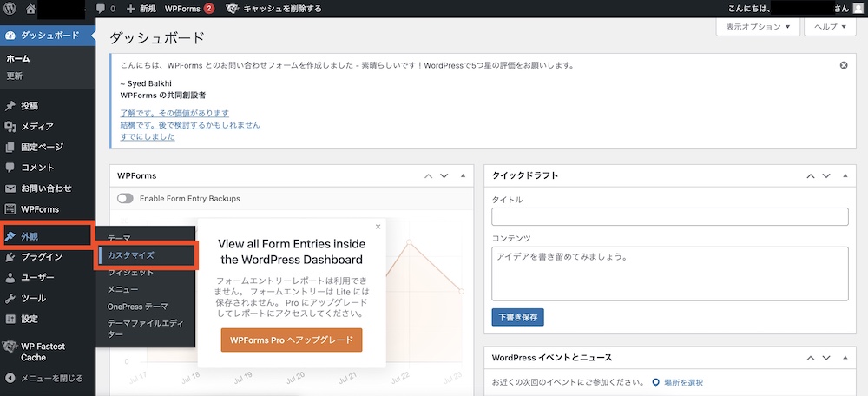
Task: Move the WordPress イベントとニュース widget down
Action: [826, 358]
